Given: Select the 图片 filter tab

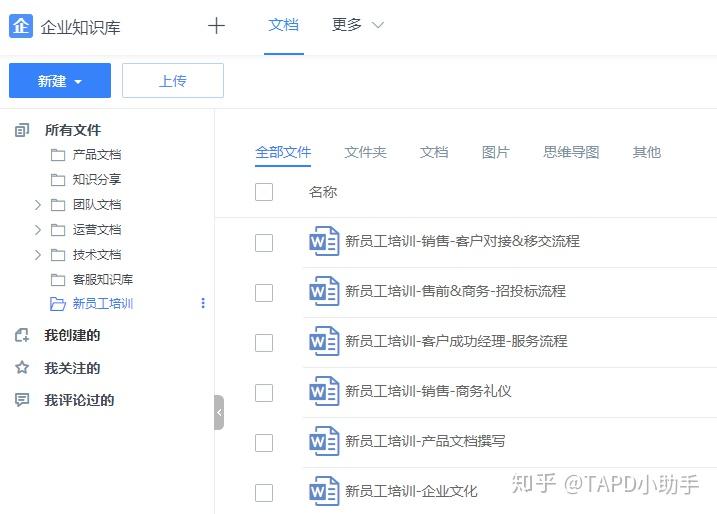Looking at the screenshot, I should click(496, 152).
